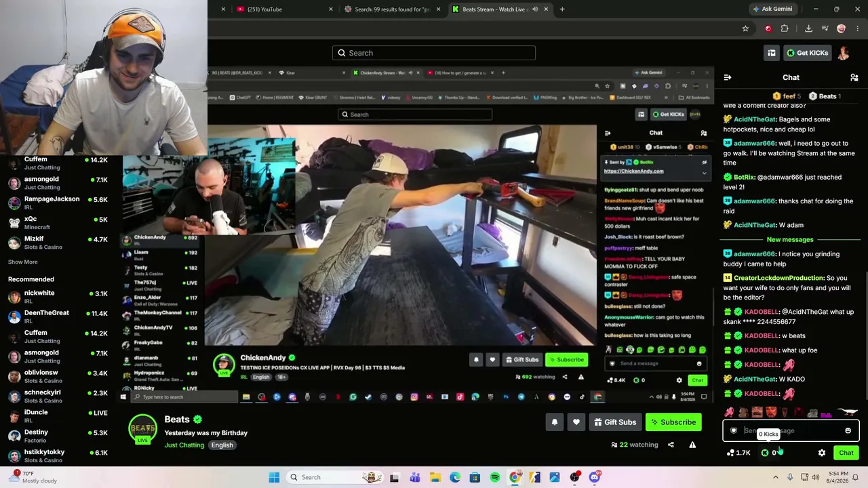
Task: Open the chat users list icon
Action: pyautogui.click(x=854, y=78)
